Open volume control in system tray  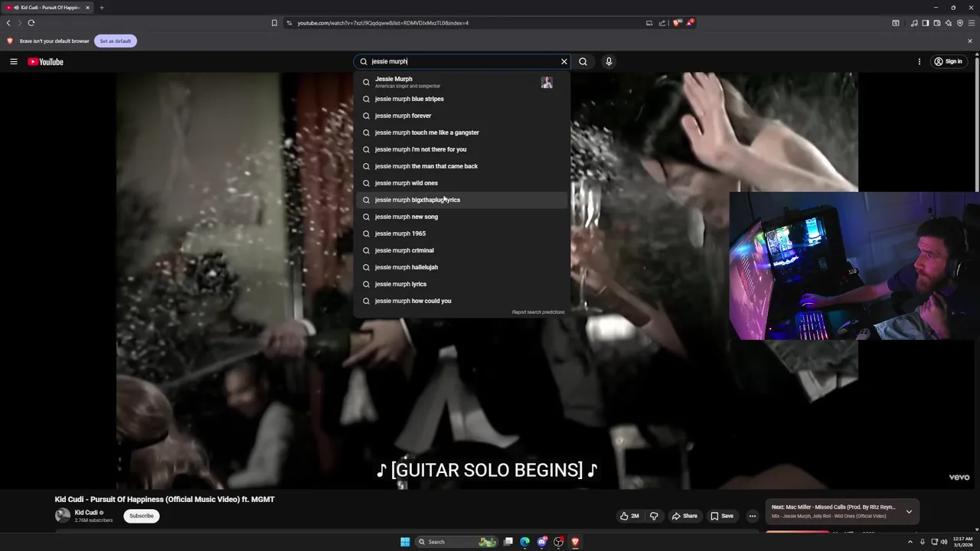[943, 542]
